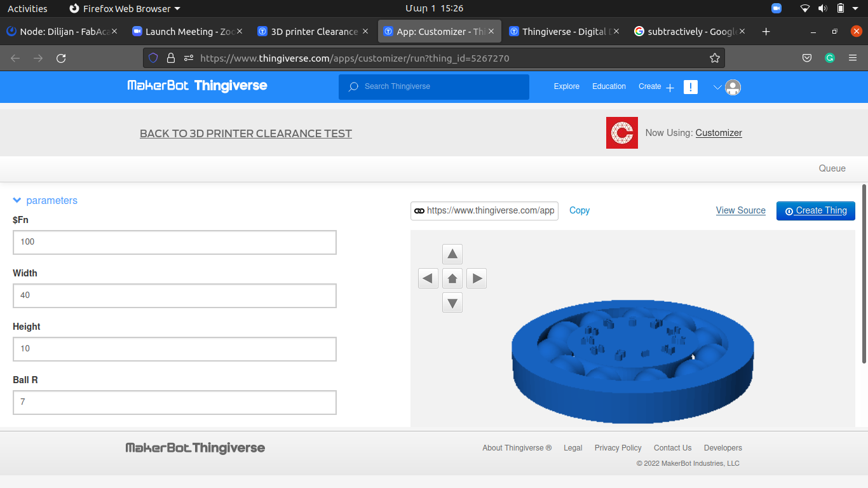Open the View Source link
868x488 pixels.
point(741,210)
